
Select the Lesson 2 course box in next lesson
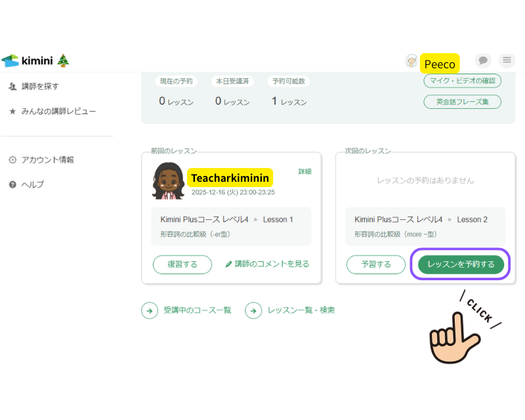pos(425,226)
